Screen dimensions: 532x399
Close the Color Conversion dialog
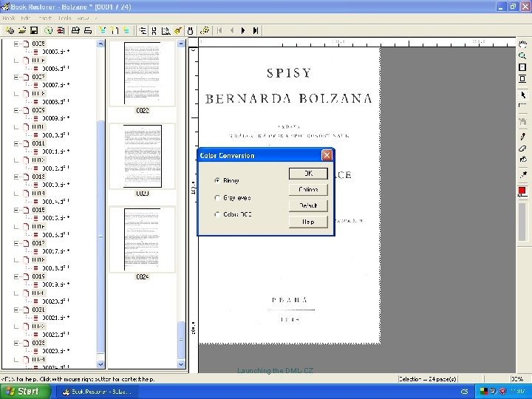pos(327,155)
